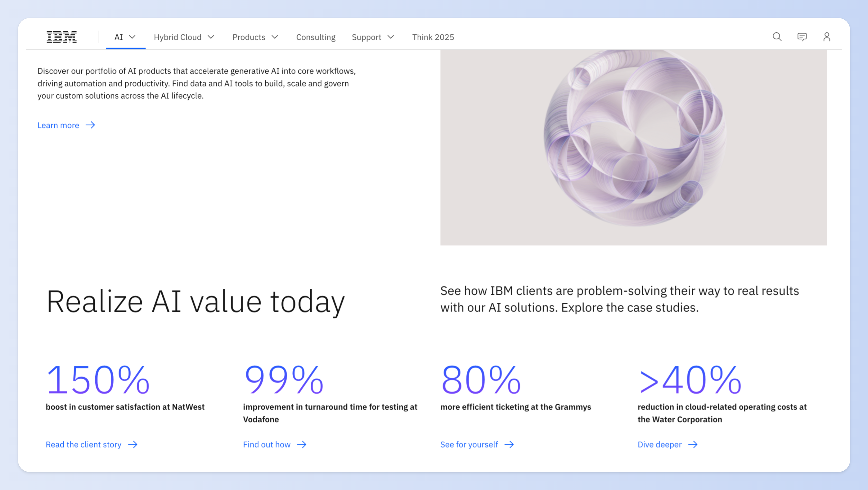Open the Consulting menu item
Screen dimensions: 868x490
click(x=316, y=37)
